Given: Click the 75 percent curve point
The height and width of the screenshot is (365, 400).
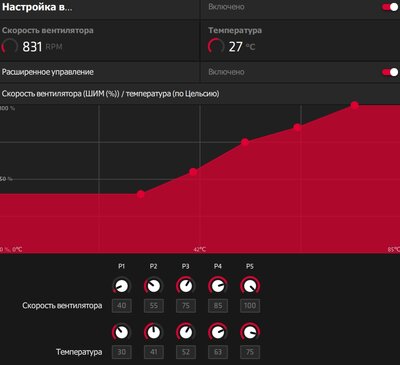Looking at the screenshot, I should [x=245, y=142].
